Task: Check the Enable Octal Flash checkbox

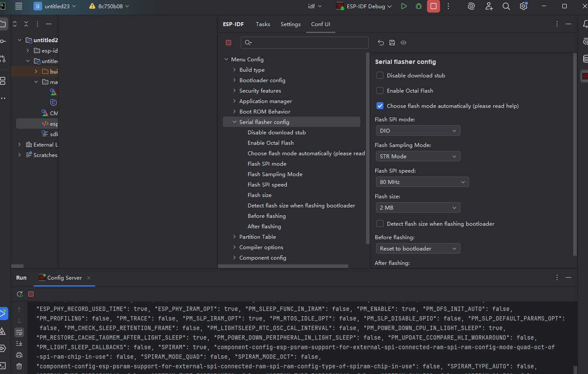Action: [380, 91]
